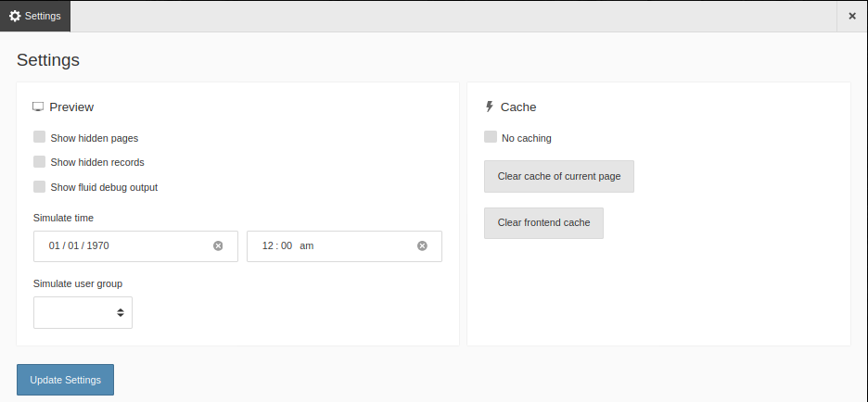The width and height of the screenshot is (868, 402).
Task: Click the simulate time input 12:00 am
Action: click(344, 246)
